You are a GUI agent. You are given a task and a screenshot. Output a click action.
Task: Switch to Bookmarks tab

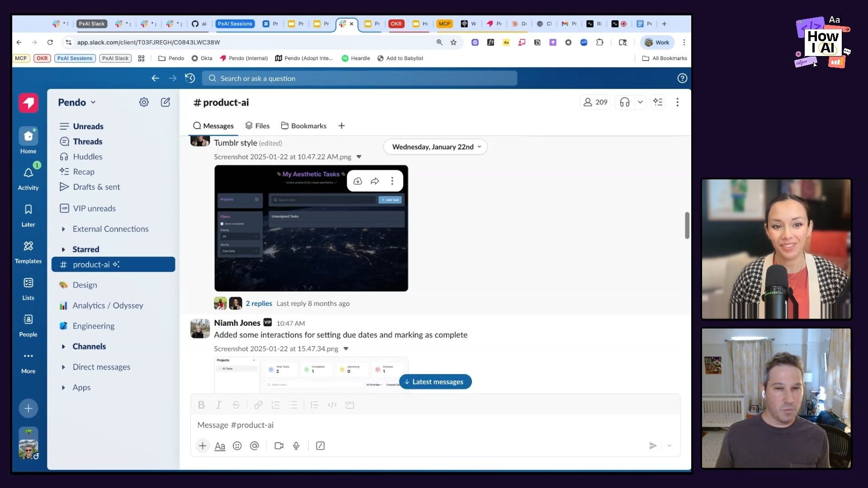point(304,126)
